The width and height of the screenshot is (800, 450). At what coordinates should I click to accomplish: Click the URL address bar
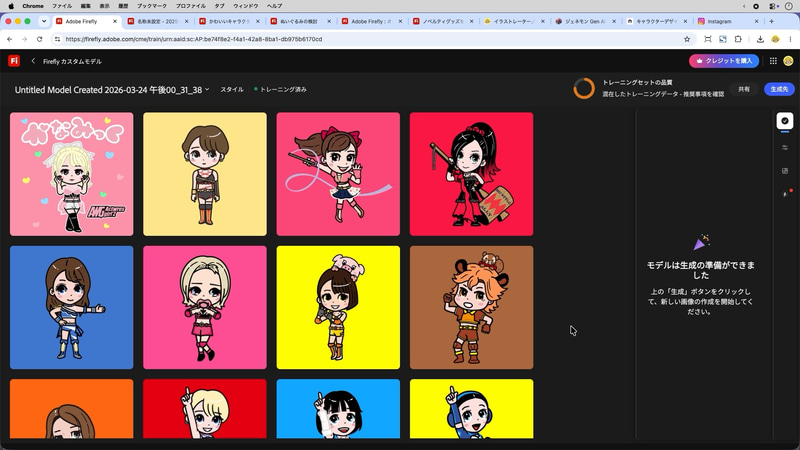click(372, 39)
